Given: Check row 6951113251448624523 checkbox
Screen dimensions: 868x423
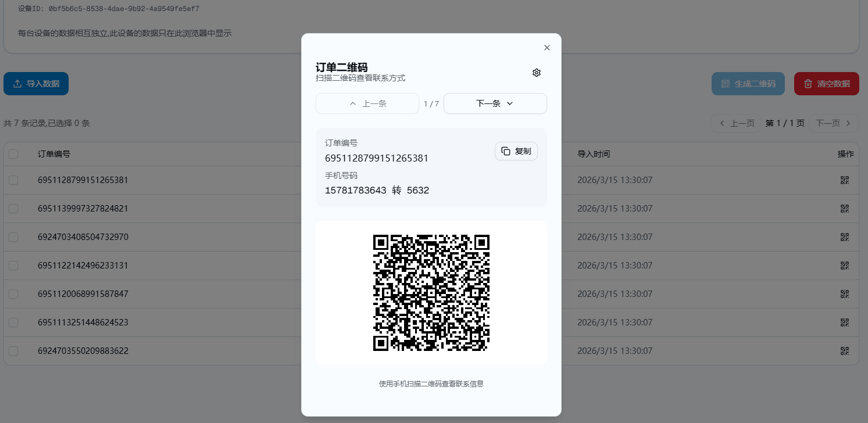Looking at the screenshot, I should 13,322.
